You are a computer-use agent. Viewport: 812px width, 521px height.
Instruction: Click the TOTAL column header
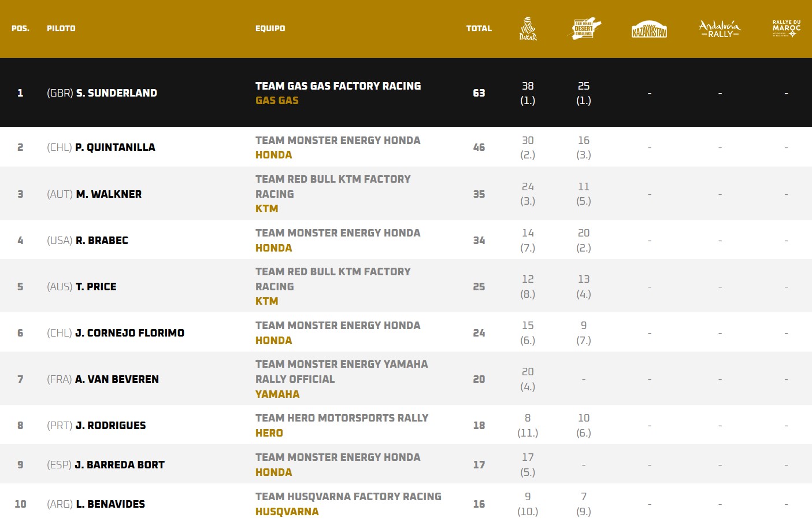479,28
